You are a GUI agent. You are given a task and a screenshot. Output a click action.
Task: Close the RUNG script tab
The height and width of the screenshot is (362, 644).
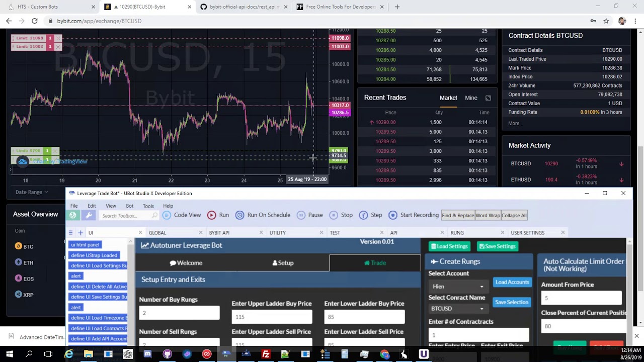503,233
